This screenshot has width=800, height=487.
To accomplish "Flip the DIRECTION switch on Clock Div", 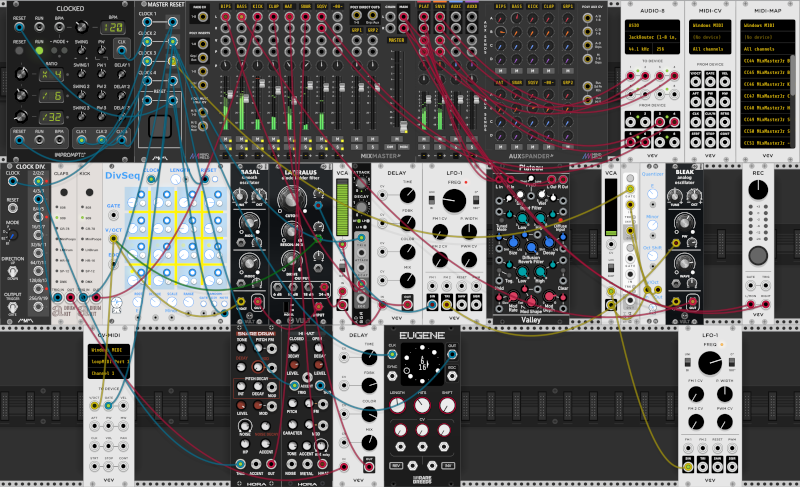I will pos(13,272).
